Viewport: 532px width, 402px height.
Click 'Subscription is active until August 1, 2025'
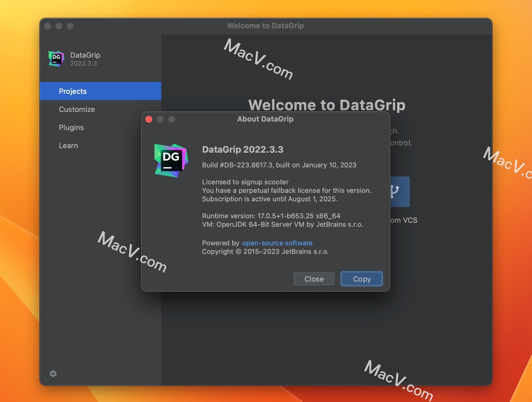coord(270,199)
